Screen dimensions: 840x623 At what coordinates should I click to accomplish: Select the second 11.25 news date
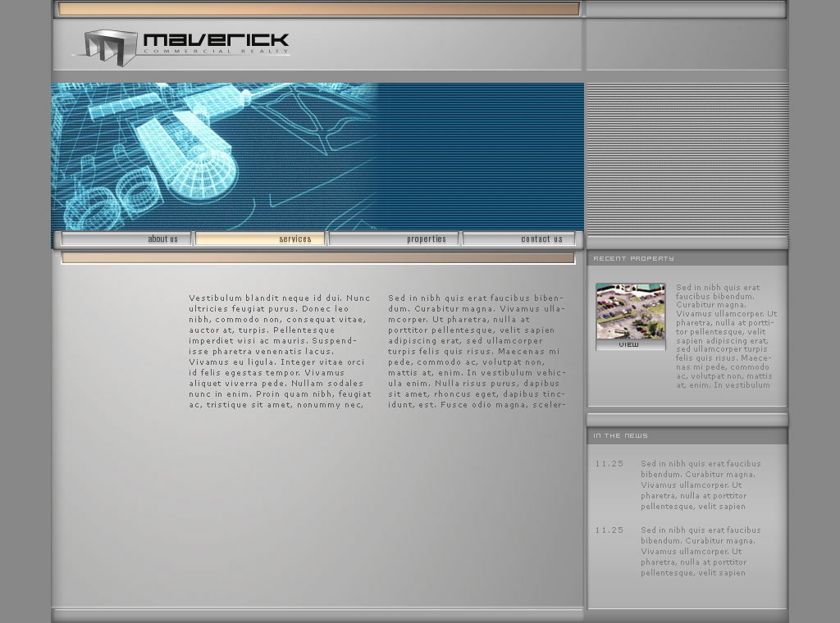pyautogui.click(x=609, y=530)
